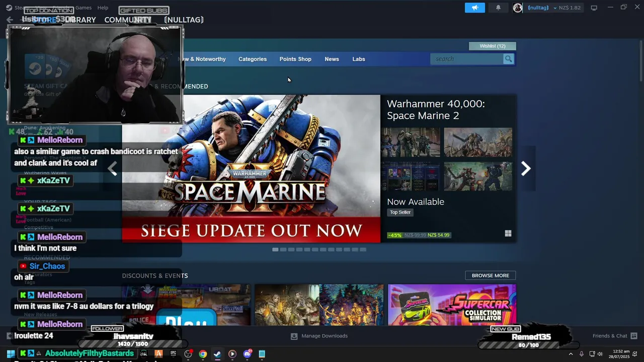
Task: Open the Supercar Collection Simulator promo
Action: coord(452,305)
